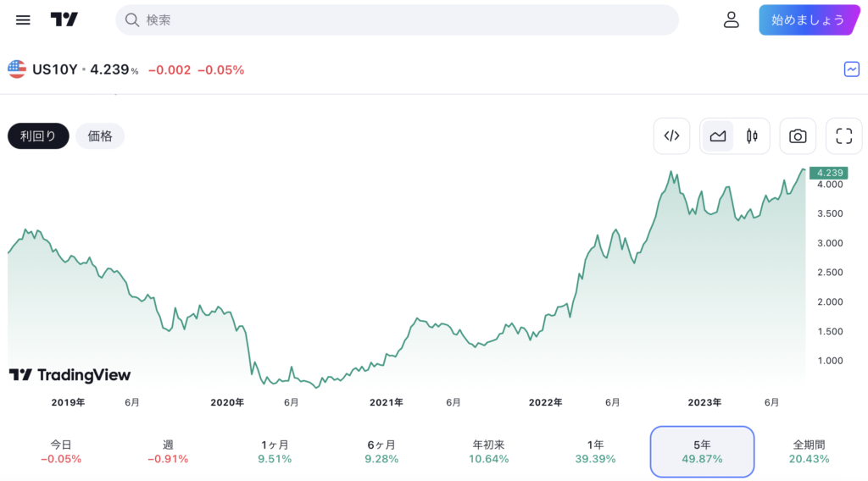Click the 検索 search field
The width and height of the screenshot is (868, 481).
[x=397, y=20]
